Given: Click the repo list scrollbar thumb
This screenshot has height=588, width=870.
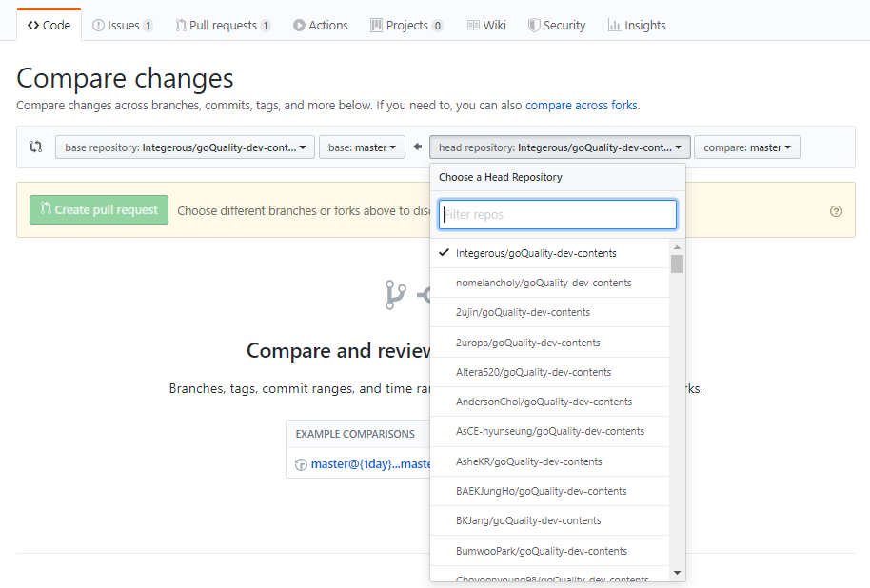Looking at the screenshot, I should pyautogui.click(x=677, y=265).
